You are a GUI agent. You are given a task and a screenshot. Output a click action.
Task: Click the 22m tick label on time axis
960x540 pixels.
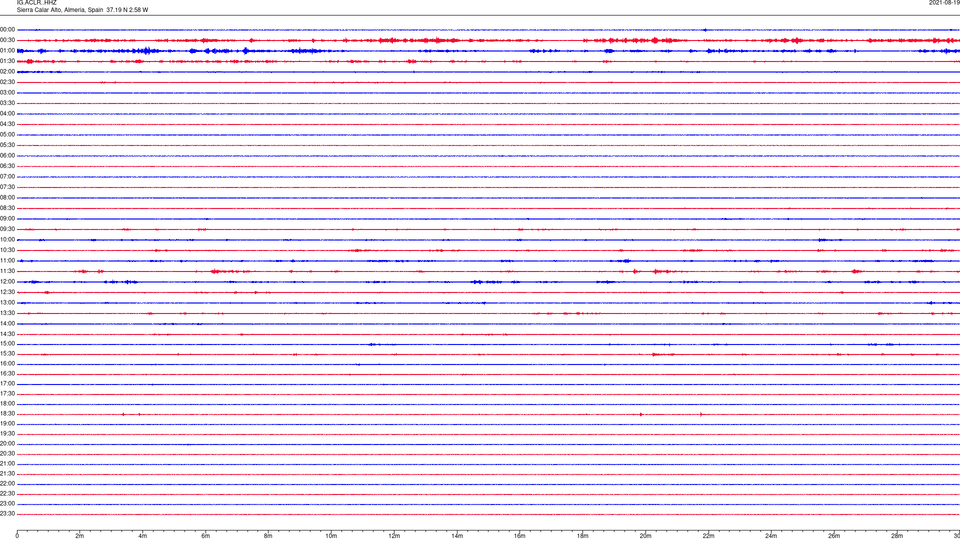708,536
